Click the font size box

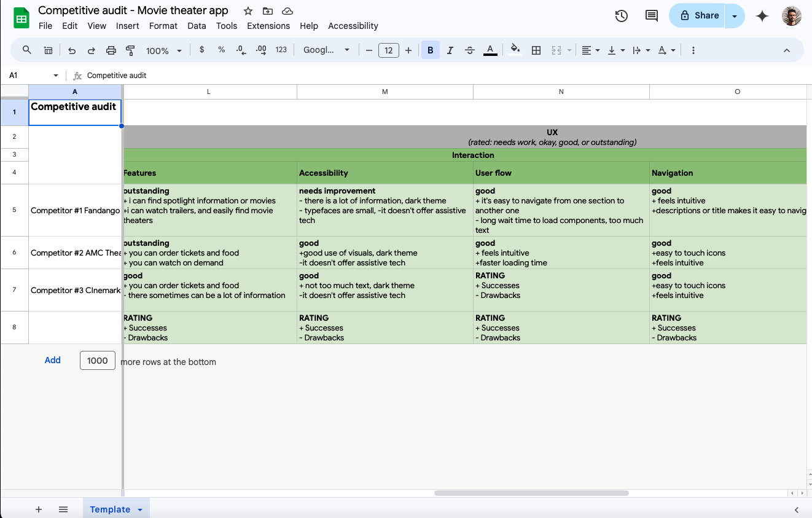click(389, 50)
